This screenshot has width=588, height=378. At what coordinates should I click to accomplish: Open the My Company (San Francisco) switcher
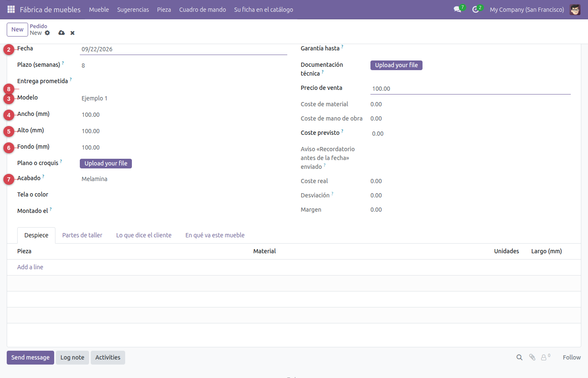527,10
